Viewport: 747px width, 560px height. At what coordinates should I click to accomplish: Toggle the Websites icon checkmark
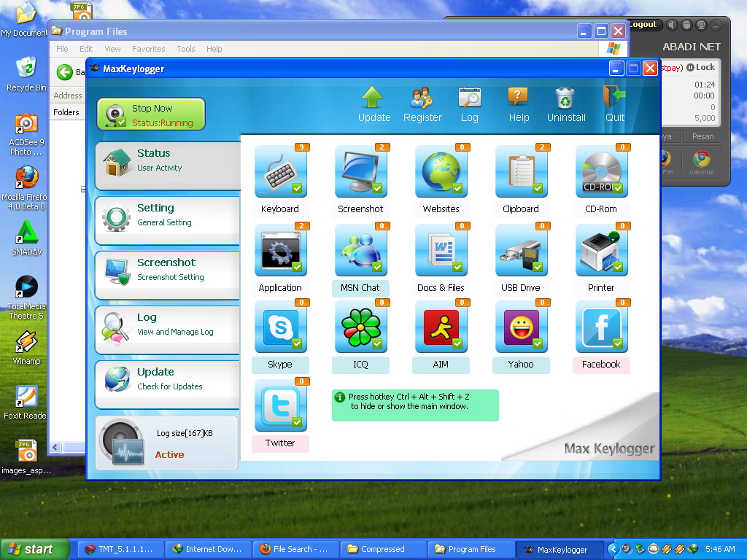(457, 188)
